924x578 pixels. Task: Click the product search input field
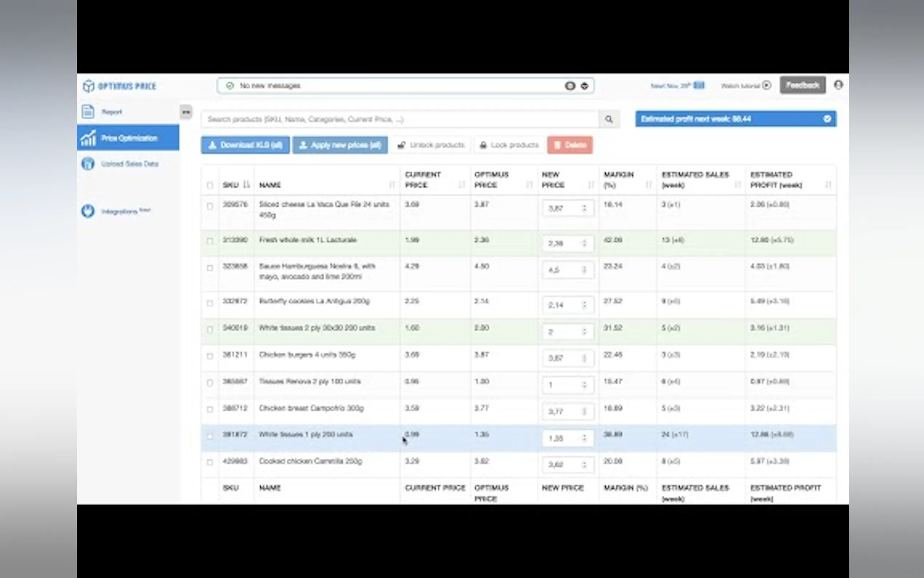pos(399,119)
